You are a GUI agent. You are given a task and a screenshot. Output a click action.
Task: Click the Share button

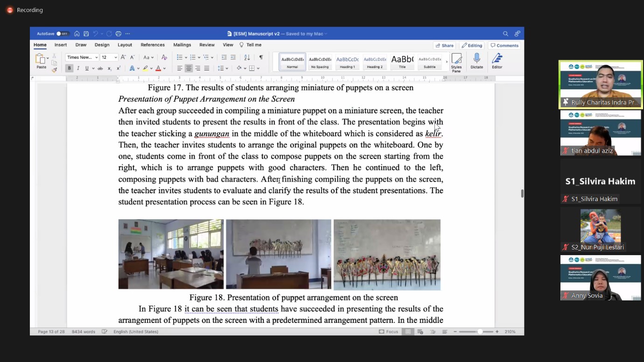pyautogui.click(x=445, y=45)
